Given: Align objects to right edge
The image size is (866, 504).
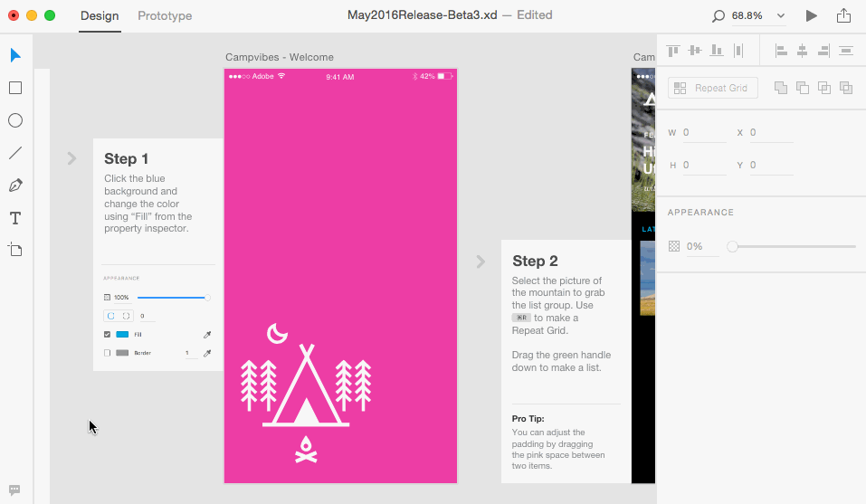Looking at the screenshot, I should point(823,51).
